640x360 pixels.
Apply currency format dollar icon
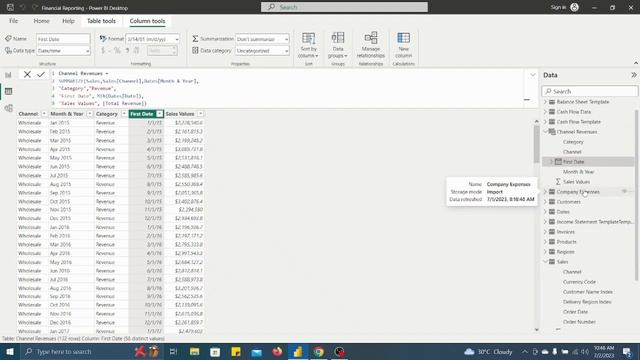(103, 51)
